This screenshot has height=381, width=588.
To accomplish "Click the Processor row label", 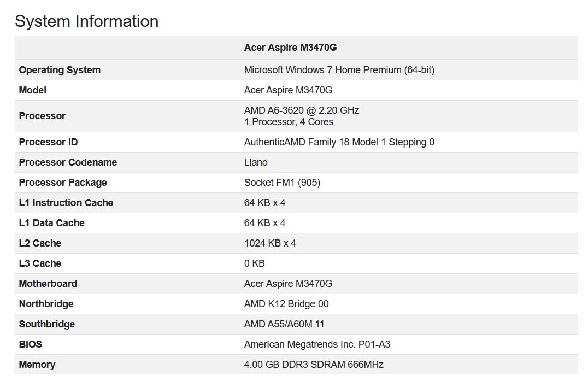I will (x=42, y=116).
